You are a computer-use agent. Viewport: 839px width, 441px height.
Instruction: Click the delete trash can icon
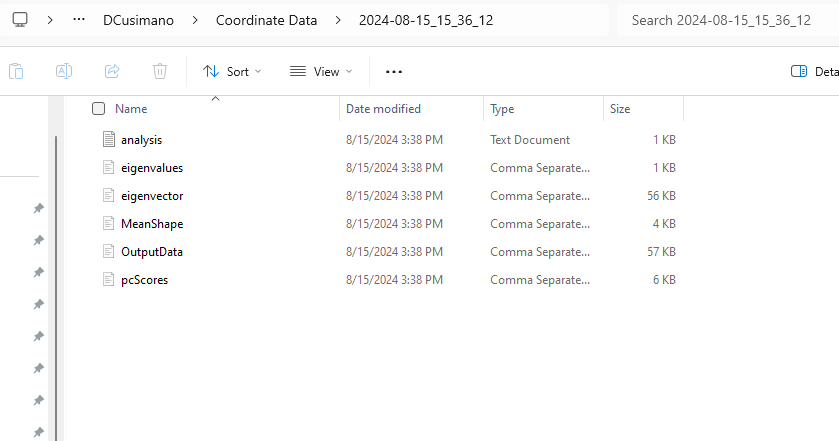tap(160, 71)
